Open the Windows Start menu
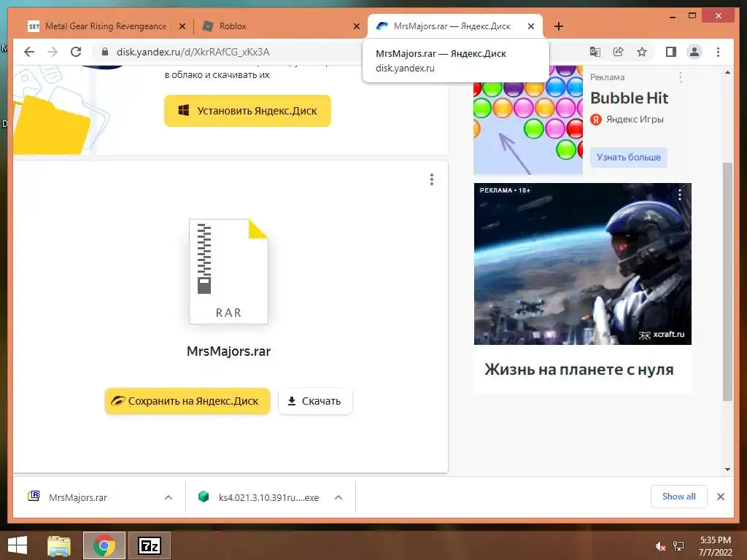Image resolution: width=747 pixels, height=560 pixels. point(18,545)
